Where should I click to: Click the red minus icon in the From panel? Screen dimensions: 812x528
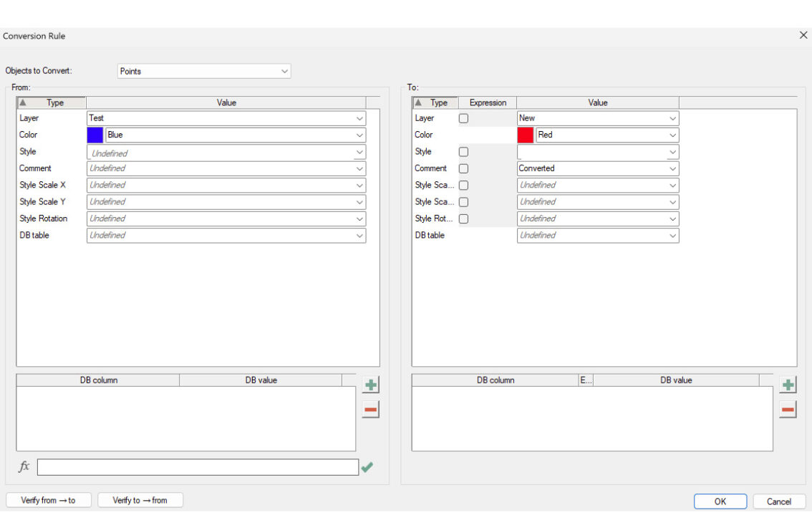370,409
